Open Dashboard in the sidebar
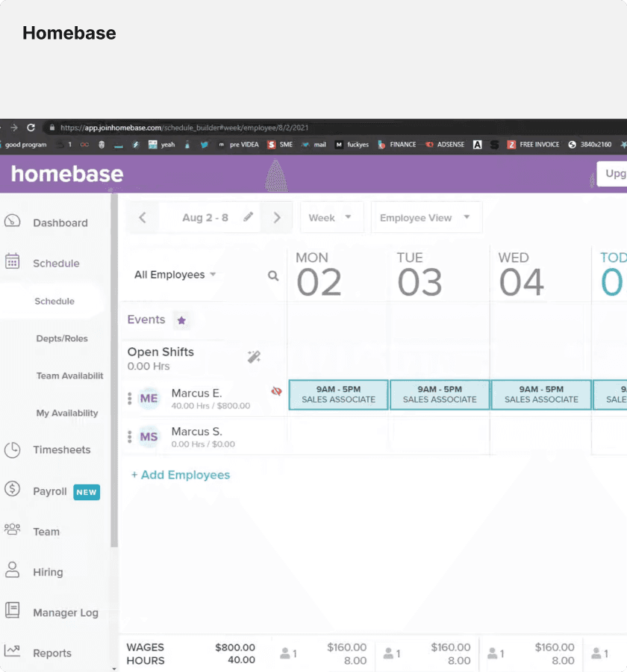627x672 pixels. point(60,223)
